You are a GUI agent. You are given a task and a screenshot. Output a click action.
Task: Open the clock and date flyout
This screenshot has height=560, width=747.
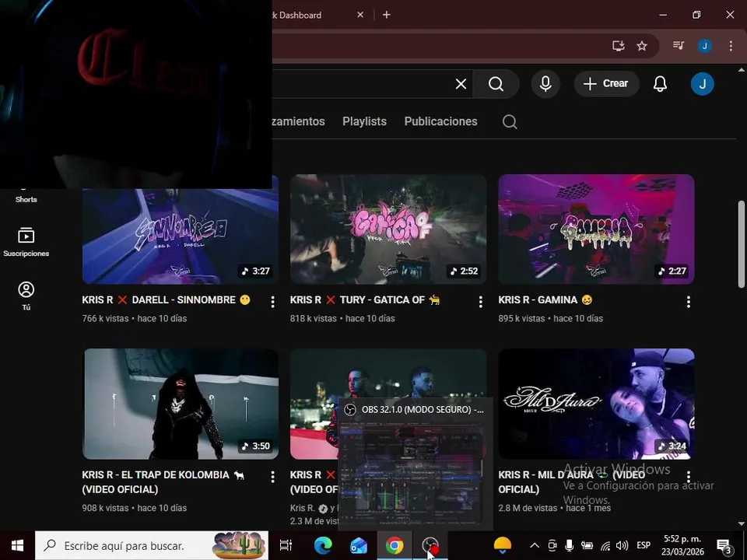[x=682, y=546]
